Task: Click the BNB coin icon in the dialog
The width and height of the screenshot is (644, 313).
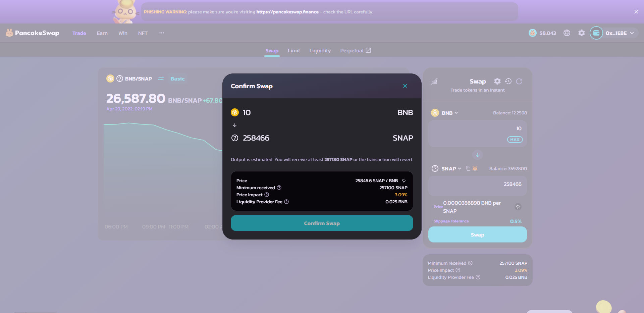Action: 235,112
